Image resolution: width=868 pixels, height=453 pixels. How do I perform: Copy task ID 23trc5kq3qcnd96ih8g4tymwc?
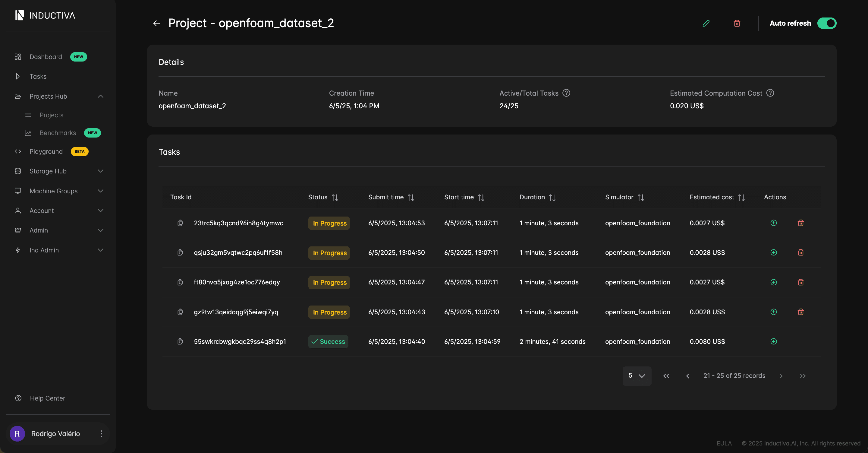click(x=180, y=223)
